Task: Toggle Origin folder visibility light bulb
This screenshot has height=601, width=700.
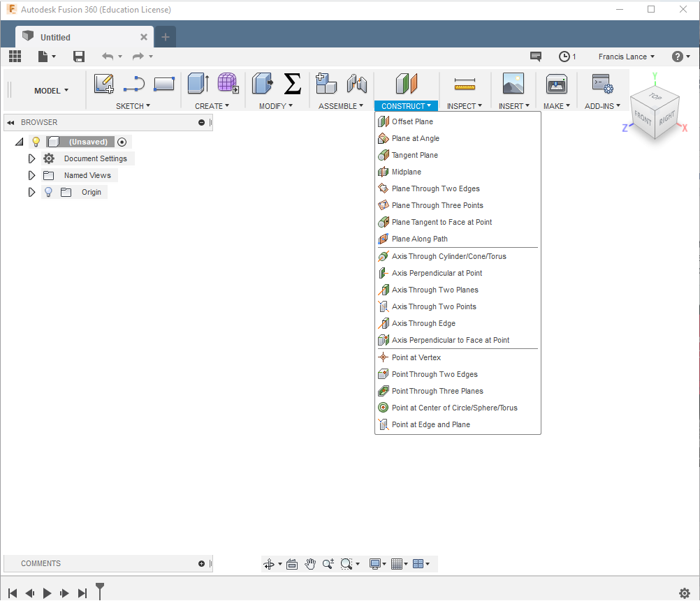Action: pos(48,192)
